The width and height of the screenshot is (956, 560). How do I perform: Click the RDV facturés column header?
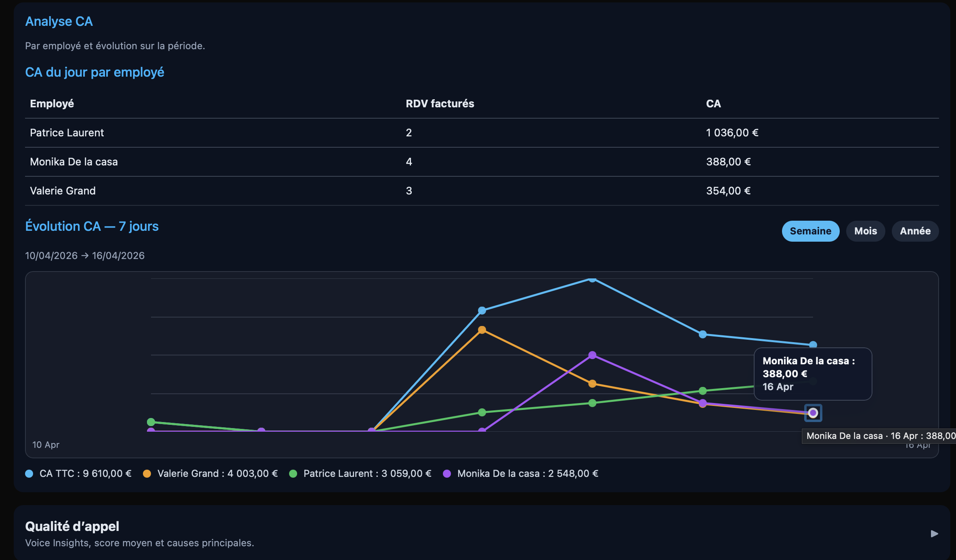coord(440,104)
